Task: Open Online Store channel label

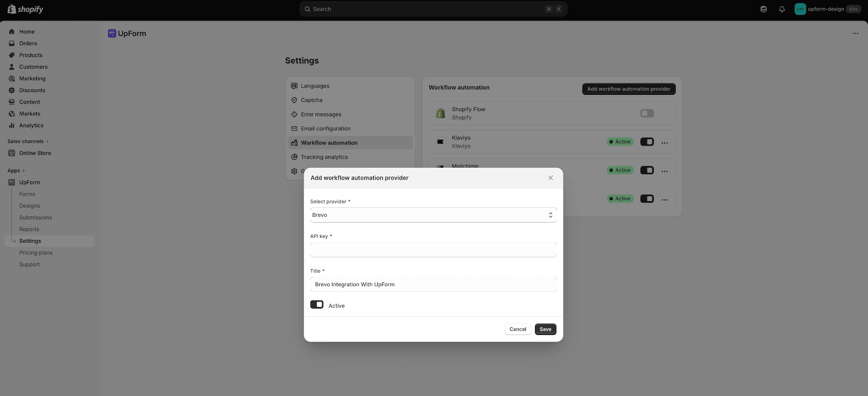Action: click(35, 153)
